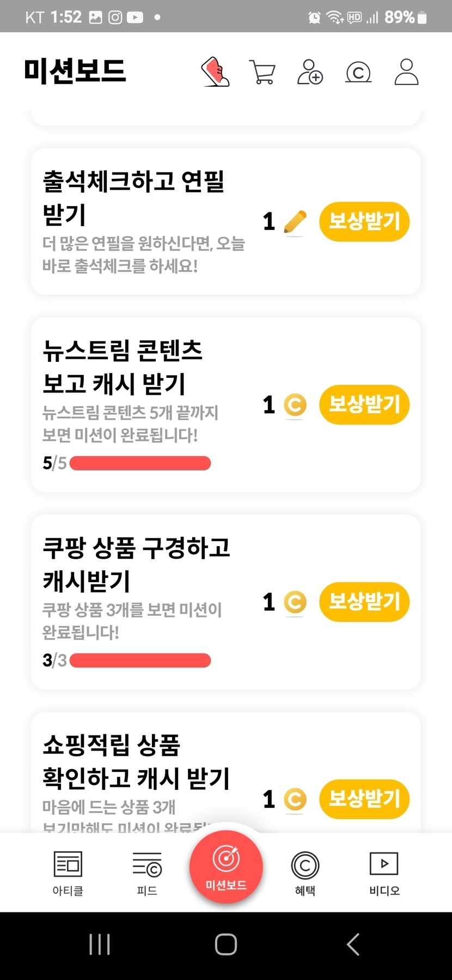Tap the 5/5 progress bar
The image size is (452, 980).
pos(140,463)
